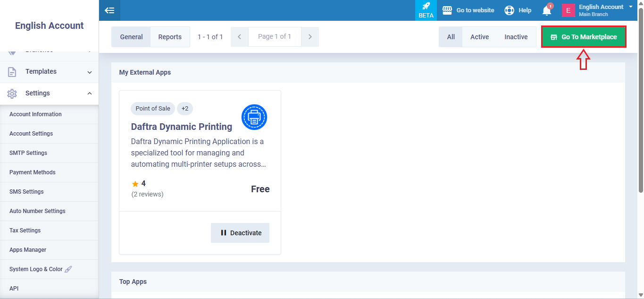The image size is (644, 299).
Task: Click the Settings gear icon in sidebar
Action: point(12,94)
